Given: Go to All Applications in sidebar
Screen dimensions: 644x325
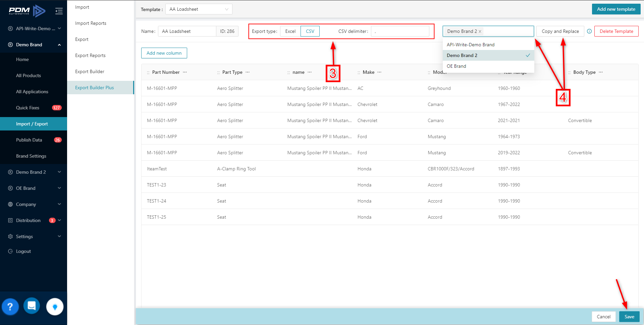Looking at the screenshot, I should click(34, 92).
